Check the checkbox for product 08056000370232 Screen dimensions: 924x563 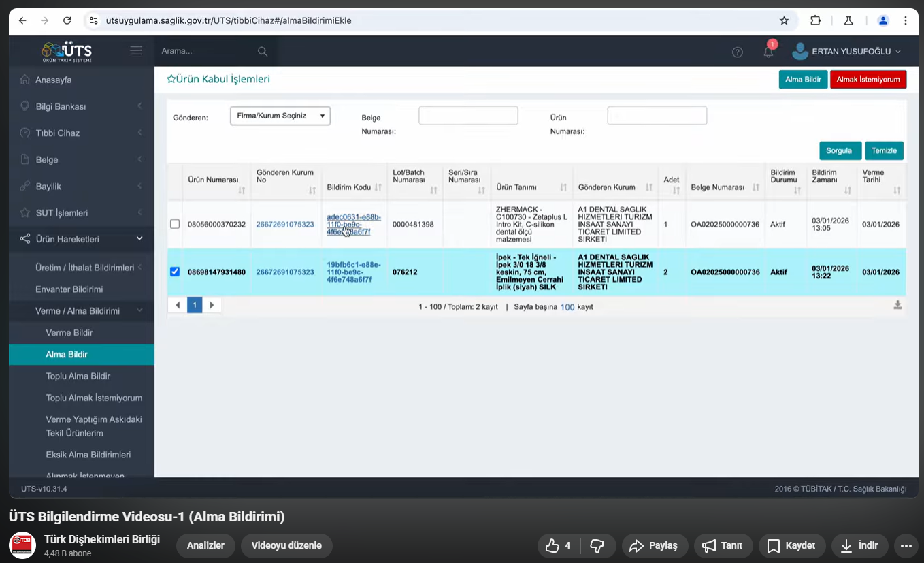(175, 224)
